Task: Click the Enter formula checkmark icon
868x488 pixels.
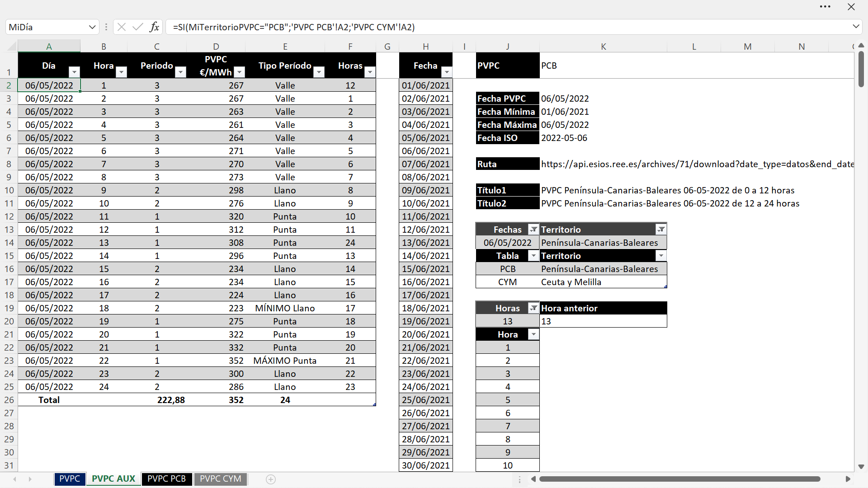Action: point(138,27)
